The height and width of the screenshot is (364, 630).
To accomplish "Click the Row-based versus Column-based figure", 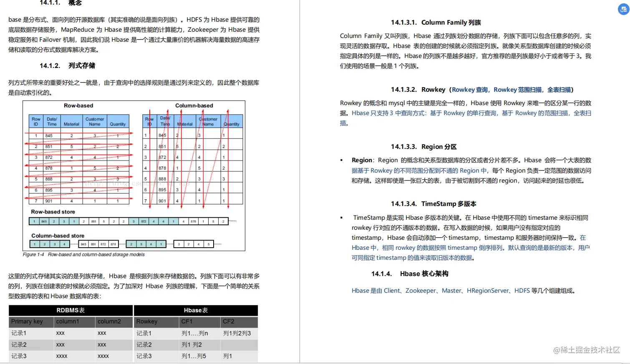I will [134, 175].
